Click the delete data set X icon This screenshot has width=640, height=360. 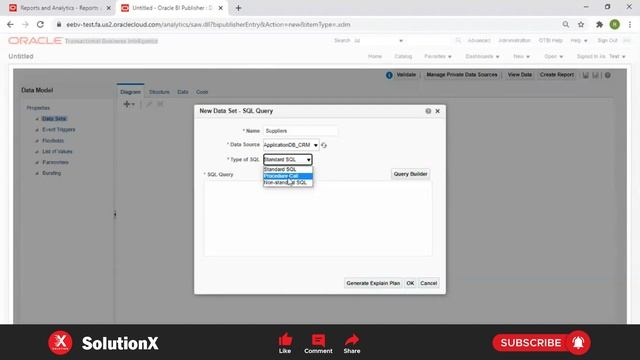[160, 104]
